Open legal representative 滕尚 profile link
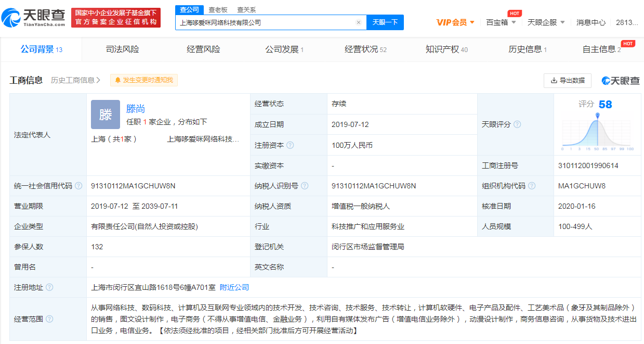644x344 pixels. (136, 109)
